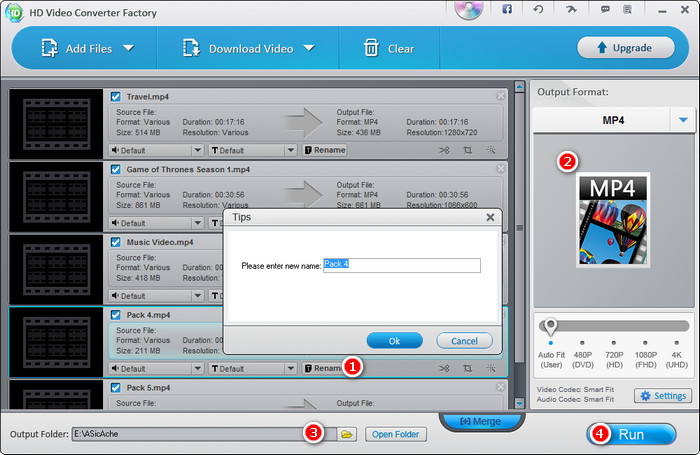Click the clip scissors icon for Pack 4.mp4

pyautogui.click(x=444, y=368)
